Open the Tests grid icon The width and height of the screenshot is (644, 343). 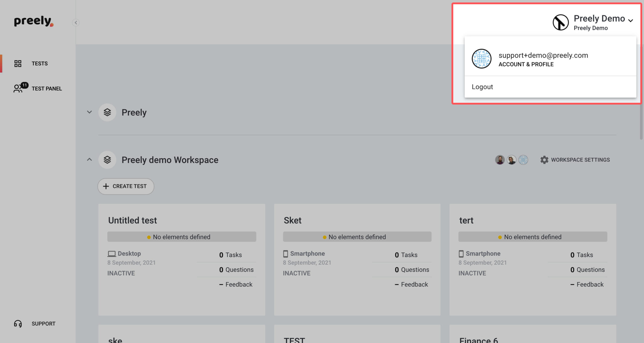(18, 63)
